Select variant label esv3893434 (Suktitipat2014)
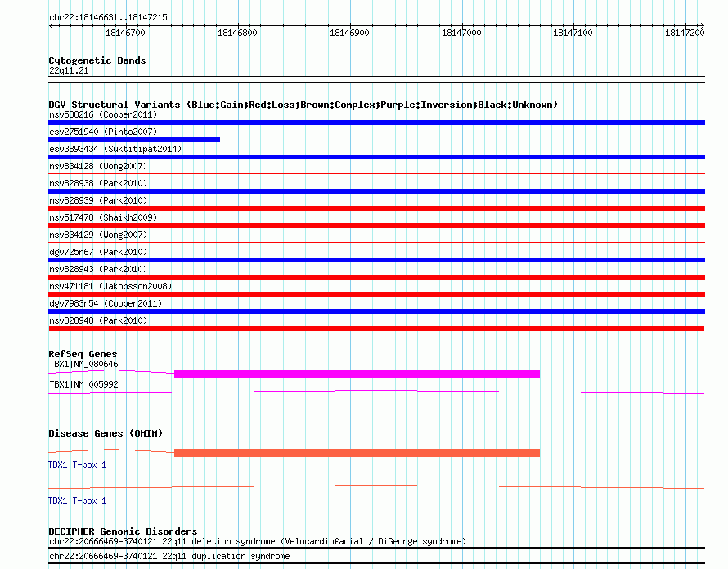This screenshot has width=728, height=569. click(x=115, y=149)
